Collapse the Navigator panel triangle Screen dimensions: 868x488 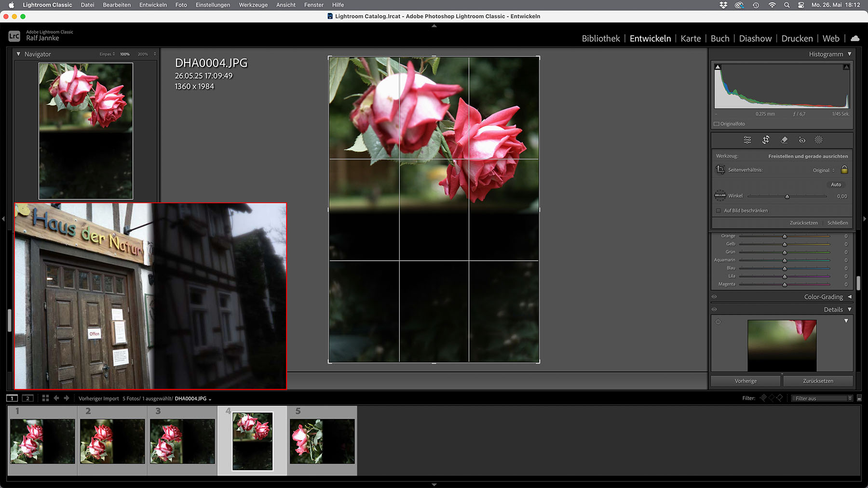(18, 54)
